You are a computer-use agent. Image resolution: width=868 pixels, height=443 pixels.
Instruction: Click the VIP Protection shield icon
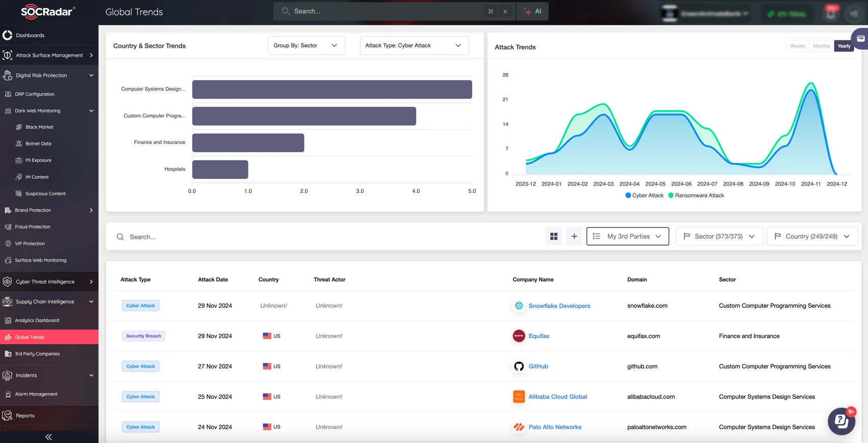click(8, 243)
